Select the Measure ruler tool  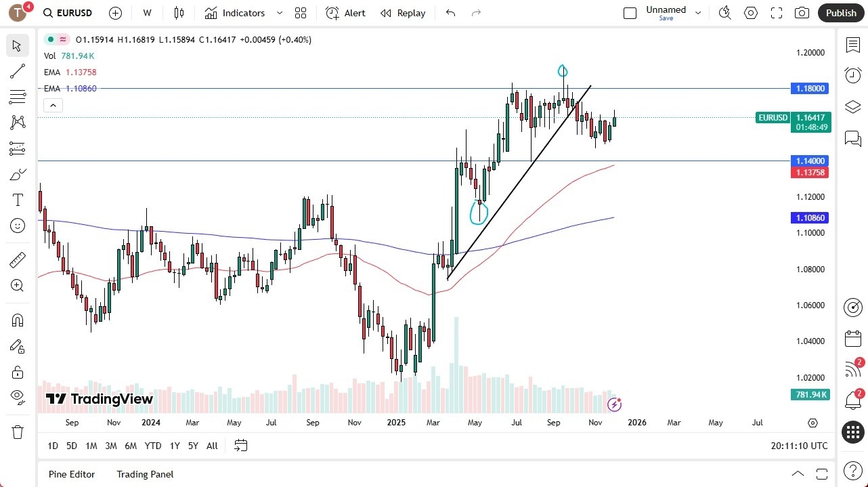[17, 259]
